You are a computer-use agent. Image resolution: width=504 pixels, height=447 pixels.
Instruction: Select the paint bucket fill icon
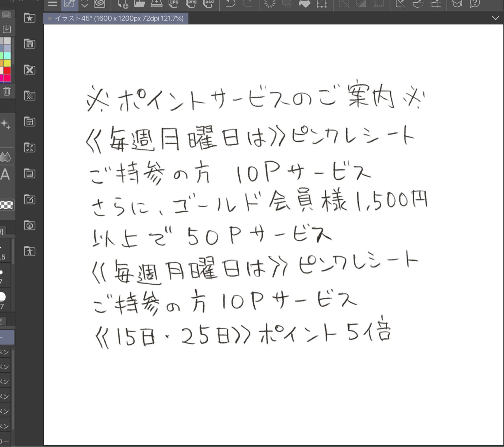pos(304,4)
